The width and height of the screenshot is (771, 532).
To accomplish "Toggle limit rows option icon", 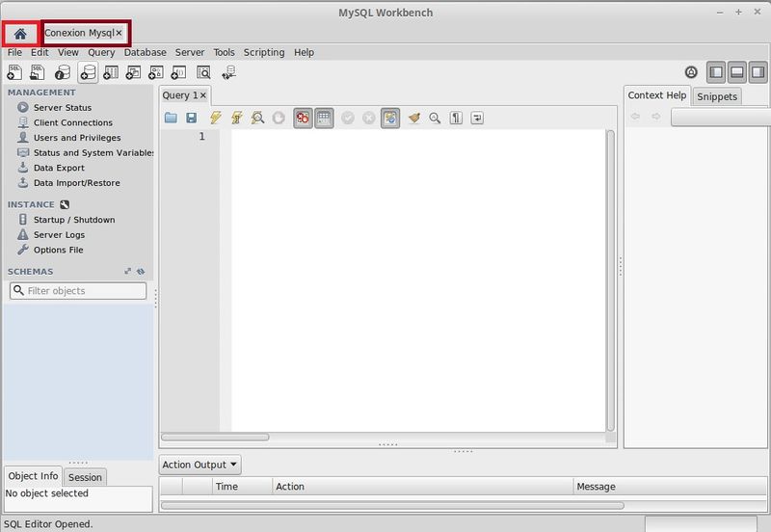I will click(324, 118).
